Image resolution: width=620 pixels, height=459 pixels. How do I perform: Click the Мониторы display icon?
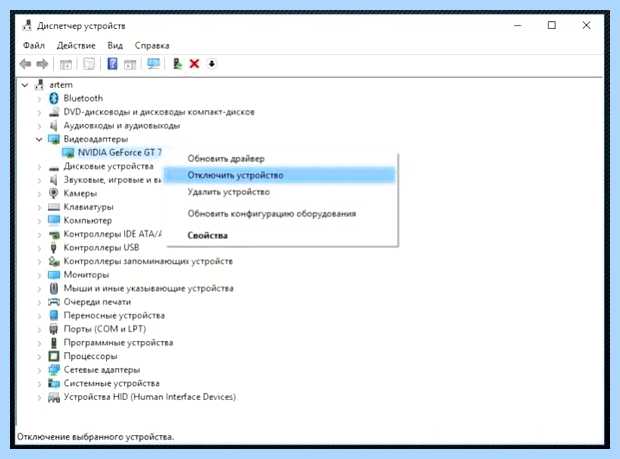coord(54,275)
